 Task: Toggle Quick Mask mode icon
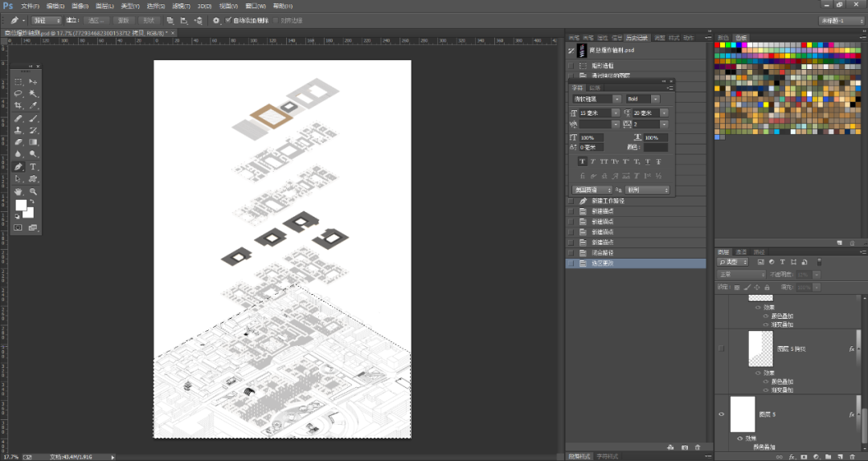click(x=18, y=227)
